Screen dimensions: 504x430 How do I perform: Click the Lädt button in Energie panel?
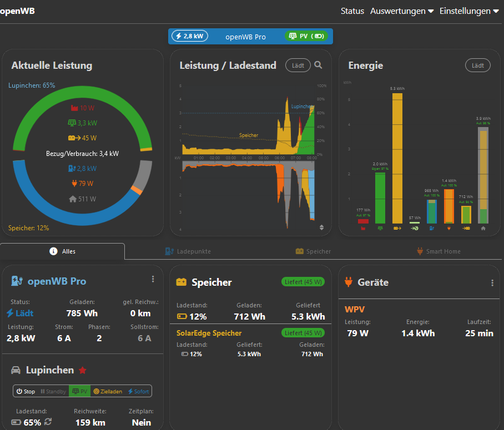pyautogui.click(x=478, y=65)
